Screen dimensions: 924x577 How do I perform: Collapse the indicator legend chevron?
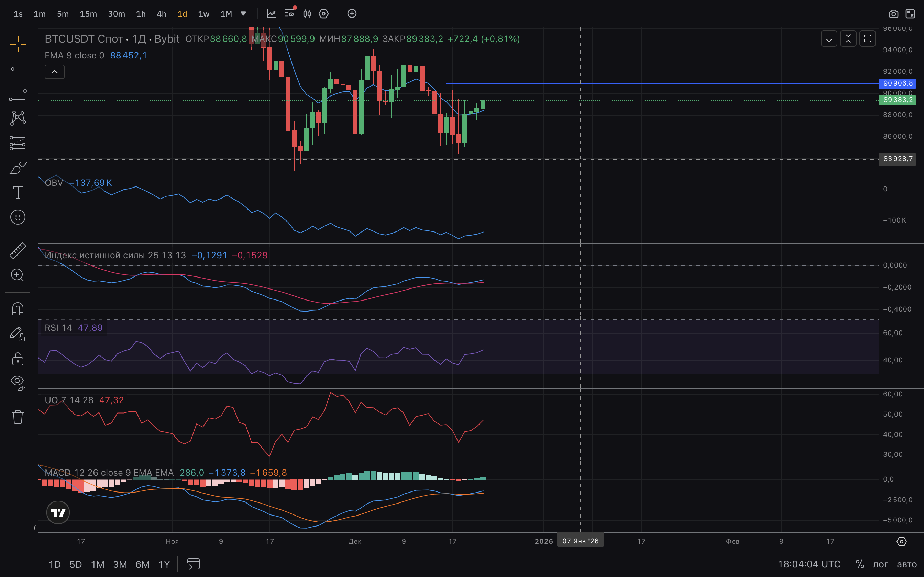pyautogui.click(x=55, y=72)
